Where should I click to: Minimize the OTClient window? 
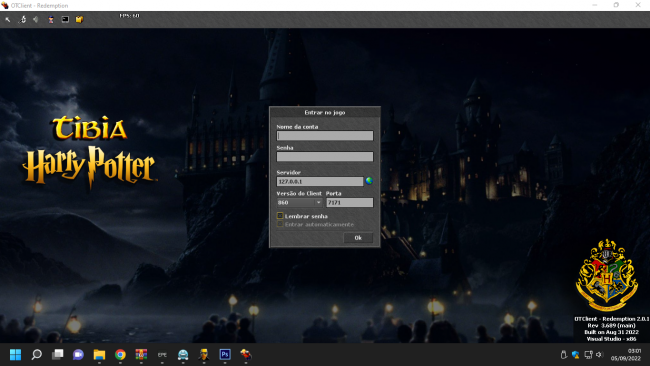pos(594,5)
